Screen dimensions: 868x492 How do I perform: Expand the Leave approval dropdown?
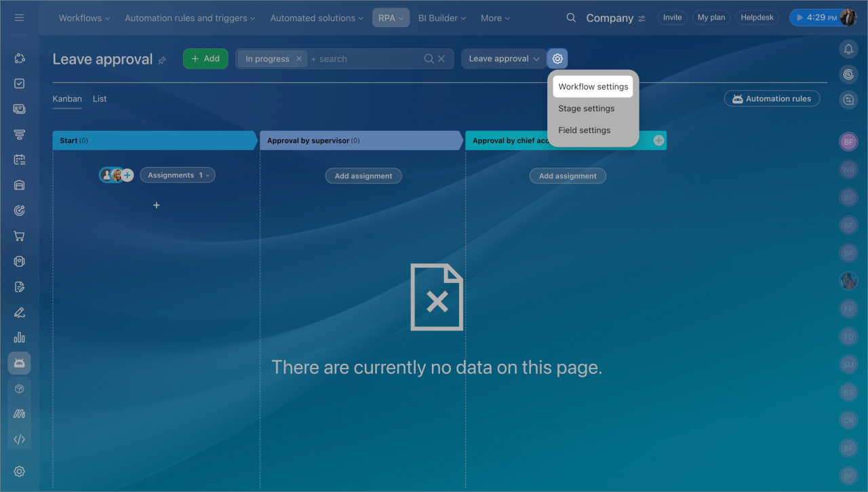click(503, 59)
